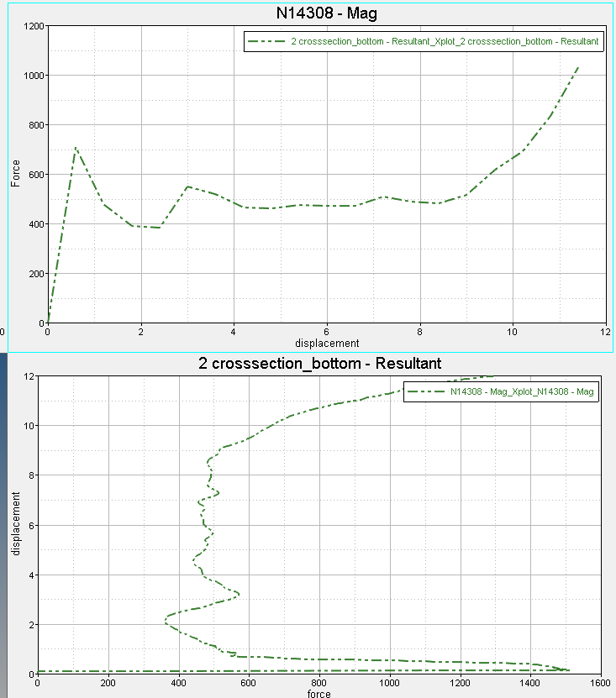Image resolution: width=616 pixels, height=698 pixels.
Task: Click the 800 tick label on bottom force axis
Action: (319, 683)
